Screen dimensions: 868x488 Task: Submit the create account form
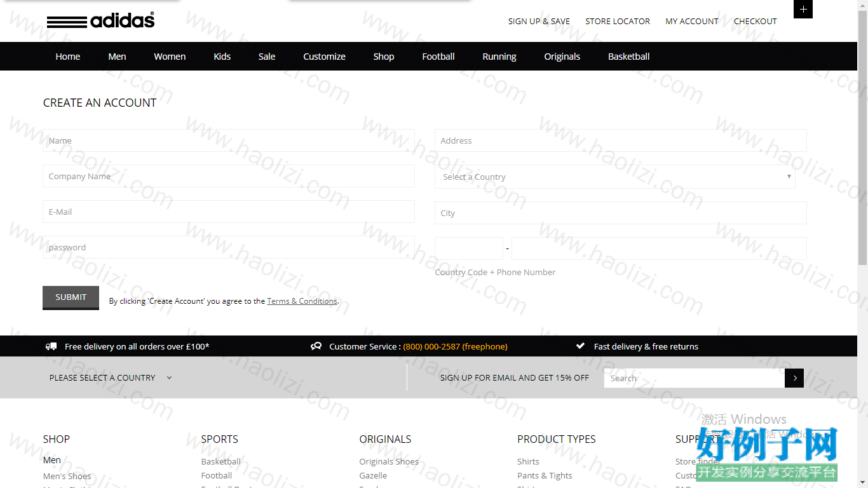click(71, 297)
